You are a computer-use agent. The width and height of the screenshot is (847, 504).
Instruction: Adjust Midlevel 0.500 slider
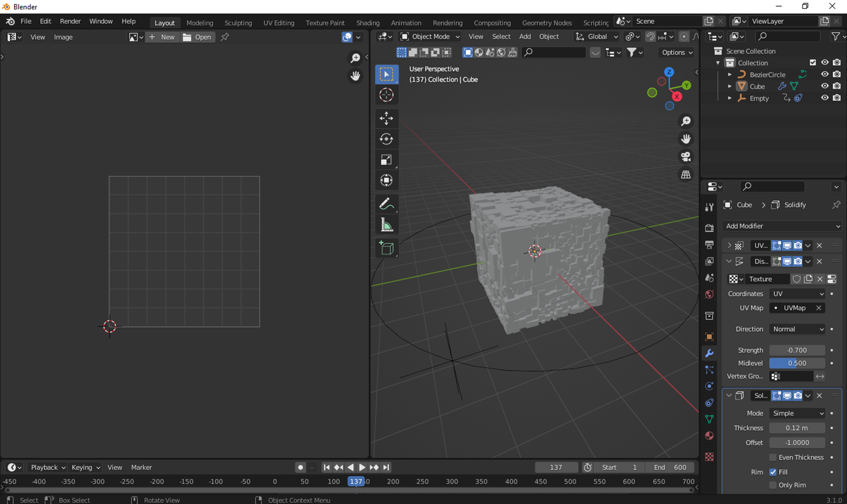point(797,363)
